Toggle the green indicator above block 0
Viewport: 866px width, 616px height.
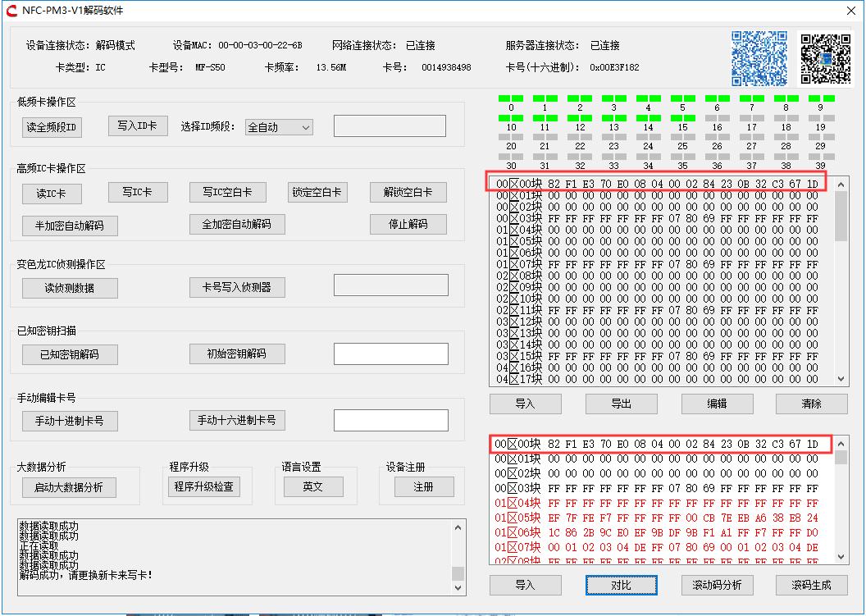510,97
